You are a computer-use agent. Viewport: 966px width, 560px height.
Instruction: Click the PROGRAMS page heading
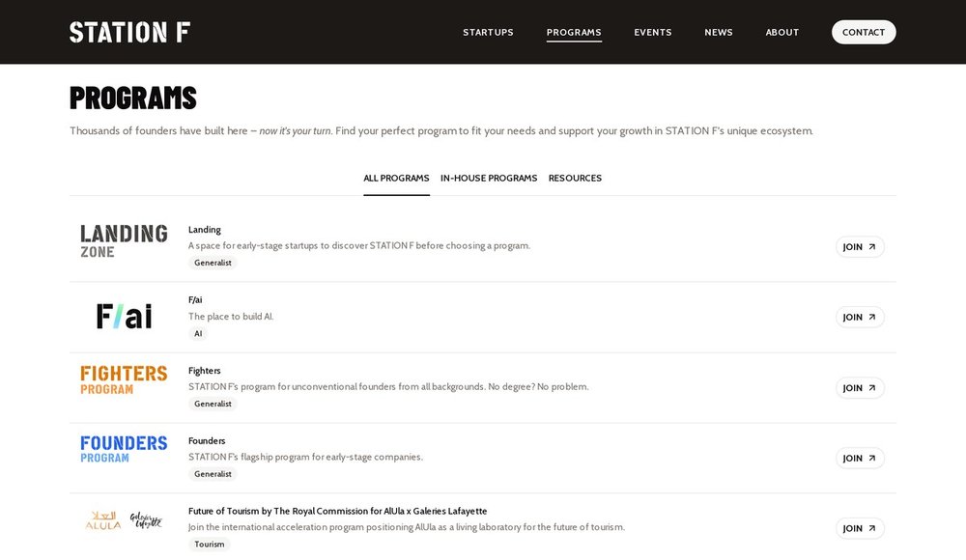pos(133,98)
